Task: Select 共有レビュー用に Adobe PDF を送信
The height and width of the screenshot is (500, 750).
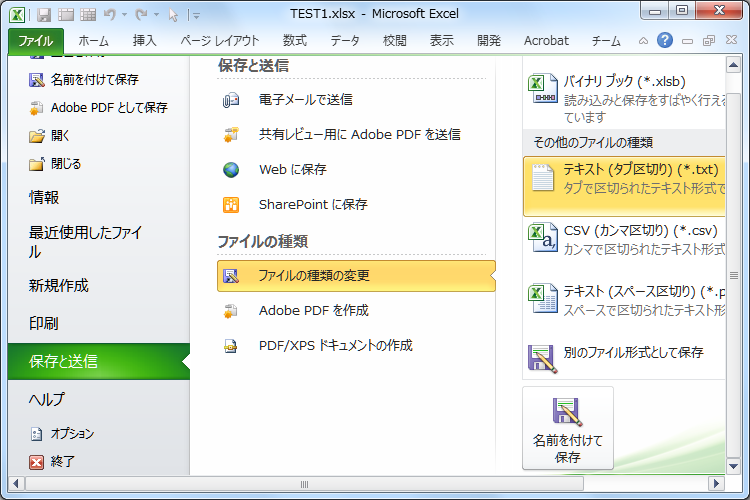Action: tap(356, 134)
